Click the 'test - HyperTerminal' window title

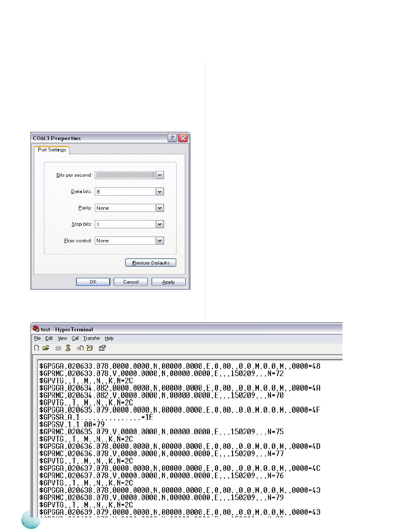(67, 330)
